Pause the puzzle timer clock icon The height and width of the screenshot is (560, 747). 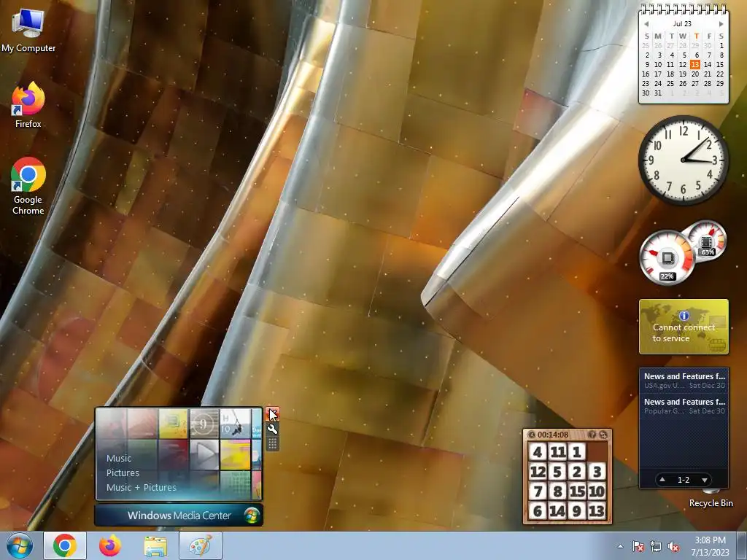(532, 435)
